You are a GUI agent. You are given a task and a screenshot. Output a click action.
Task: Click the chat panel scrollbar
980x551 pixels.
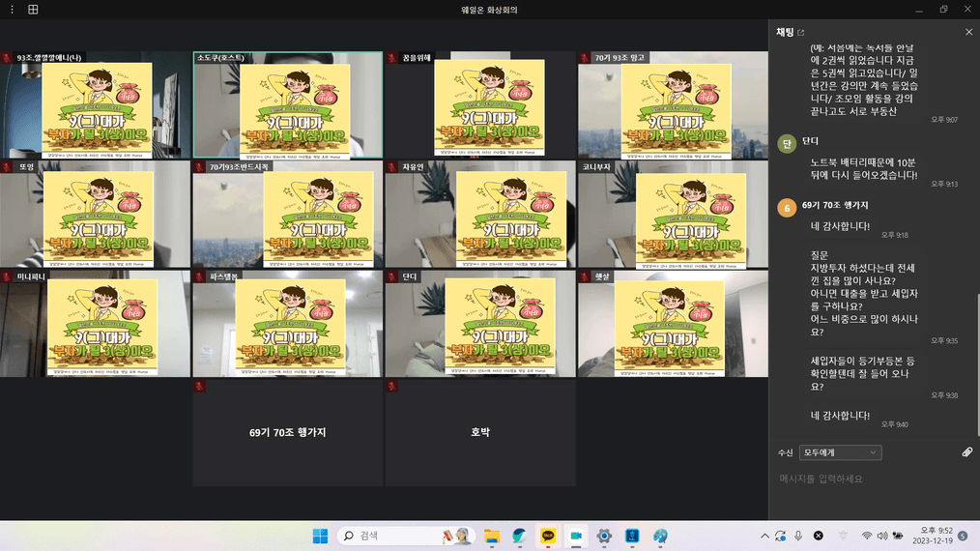pos(977,362)
